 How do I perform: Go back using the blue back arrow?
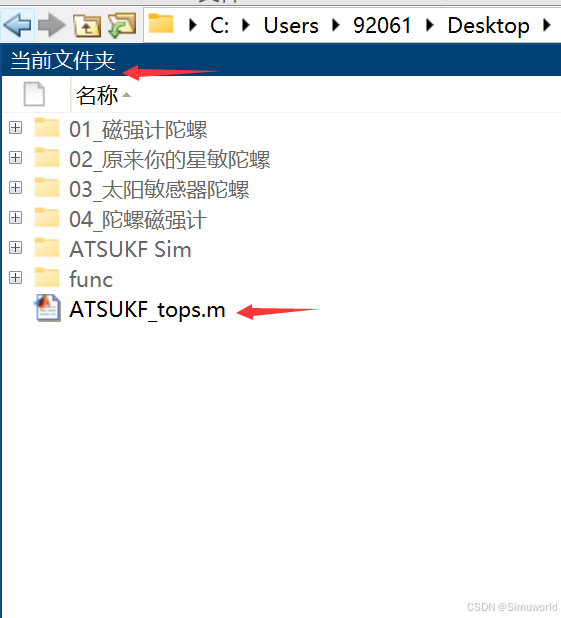click(x=17, y=25)
